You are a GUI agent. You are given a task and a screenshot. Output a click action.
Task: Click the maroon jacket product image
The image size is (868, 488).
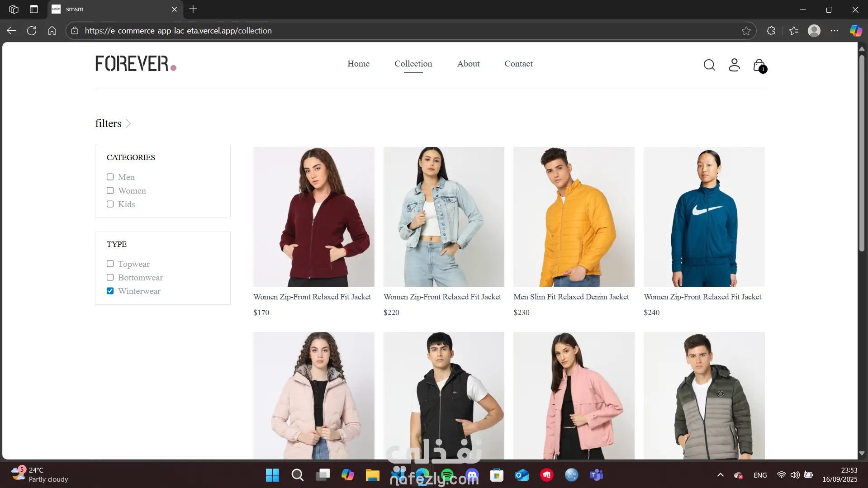(314, 217)
